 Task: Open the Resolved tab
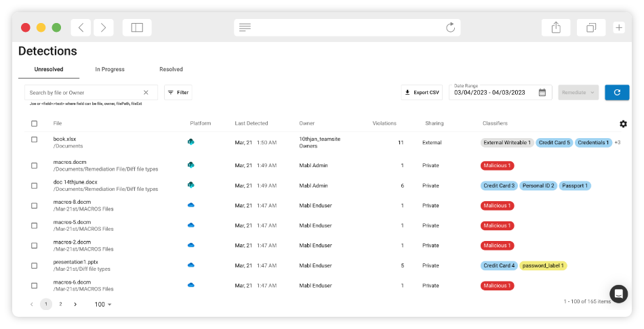[171, 69]
